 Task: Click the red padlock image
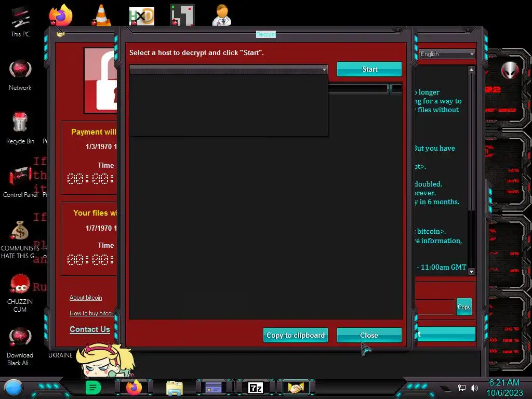101,81
